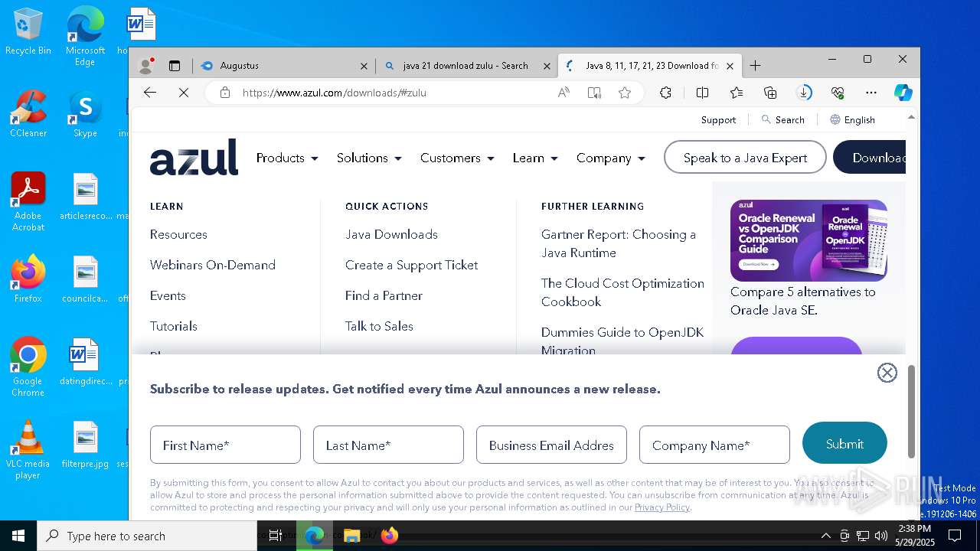Screen dimensions: 980x551
Task: Click the Download button in header
Action: tap(870, 158)
